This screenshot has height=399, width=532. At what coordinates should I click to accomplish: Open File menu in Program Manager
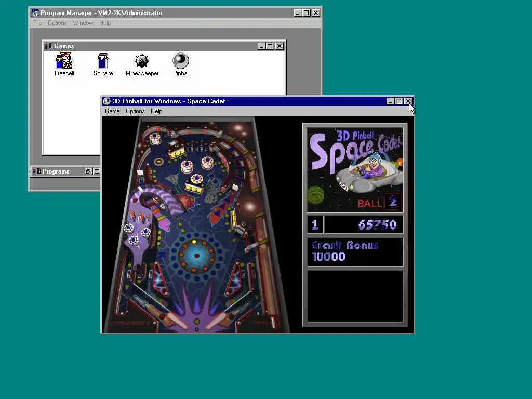tap(37, 23)
